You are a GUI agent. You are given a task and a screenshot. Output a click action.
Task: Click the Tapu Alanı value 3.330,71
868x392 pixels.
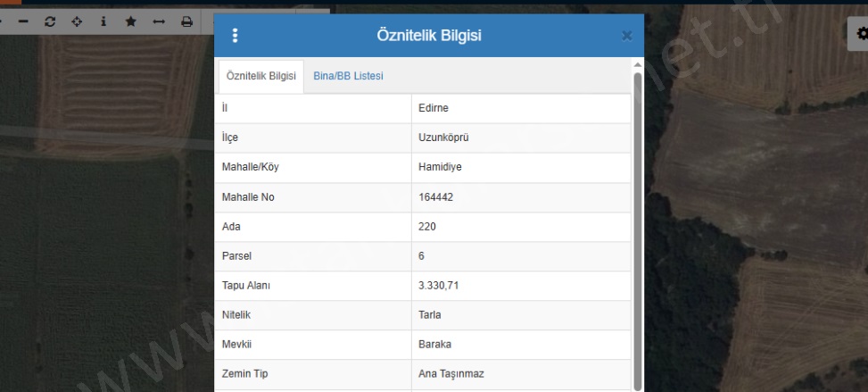click(x=438, y=286)
